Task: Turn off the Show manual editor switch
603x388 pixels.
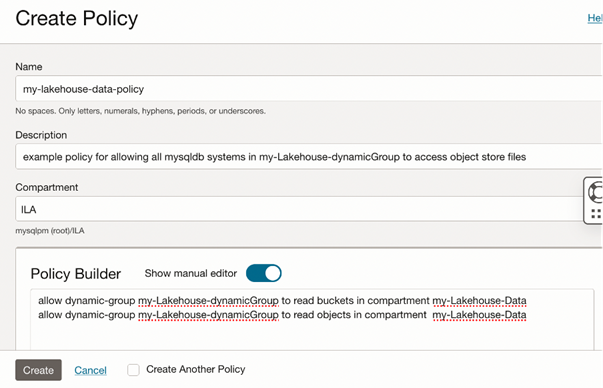Action: pyautogui.click(x=264, y=273)
